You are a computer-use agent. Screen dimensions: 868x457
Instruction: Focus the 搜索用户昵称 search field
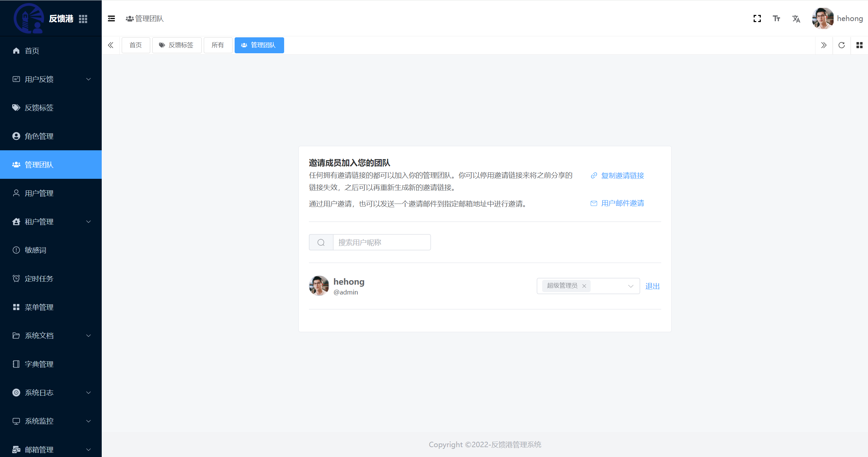[382, 242]
